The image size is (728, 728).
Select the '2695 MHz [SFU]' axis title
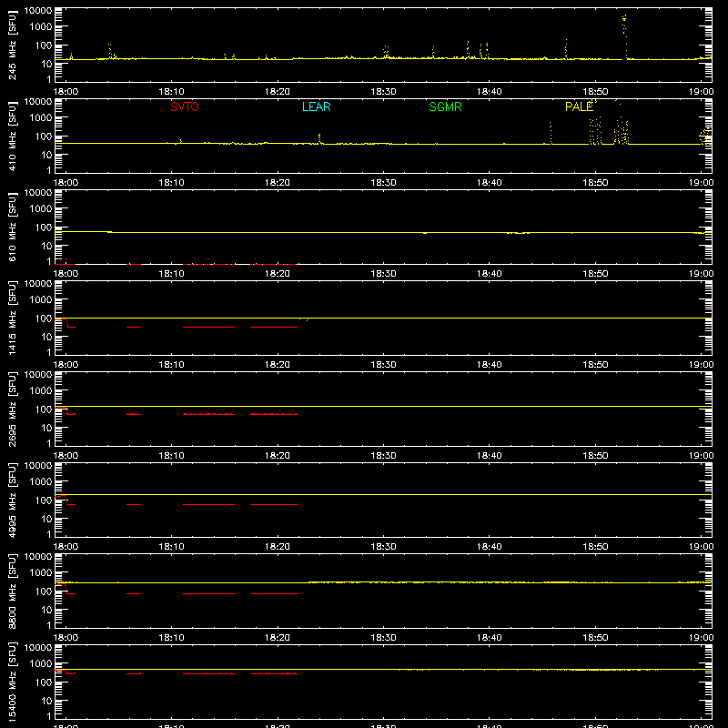pyautogui.click(x=13, y=409)
